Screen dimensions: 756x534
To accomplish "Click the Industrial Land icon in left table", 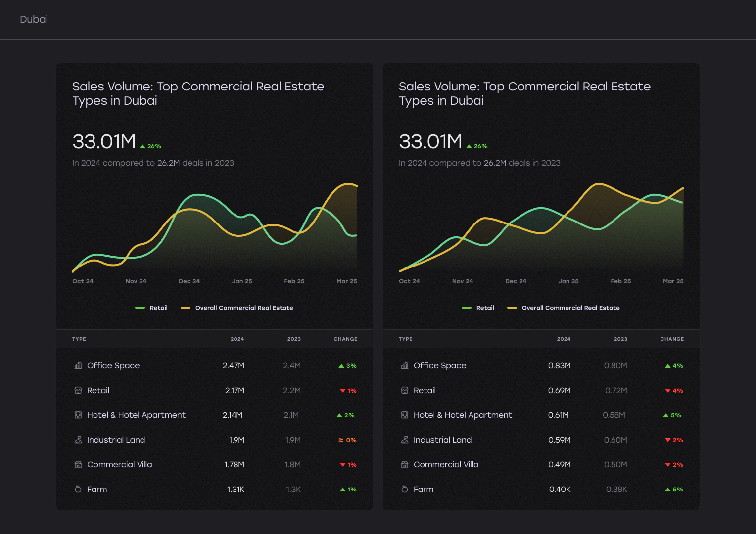I will coord(78,440).
